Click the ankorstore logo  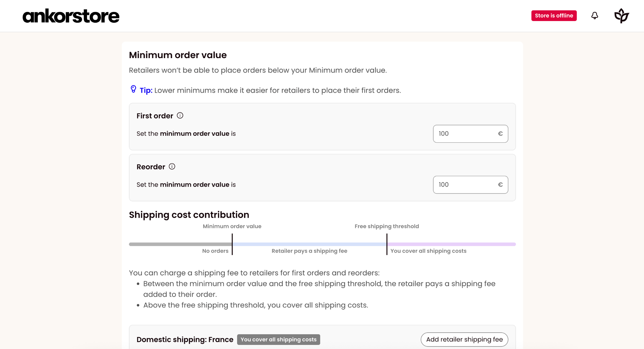point(71,16)
